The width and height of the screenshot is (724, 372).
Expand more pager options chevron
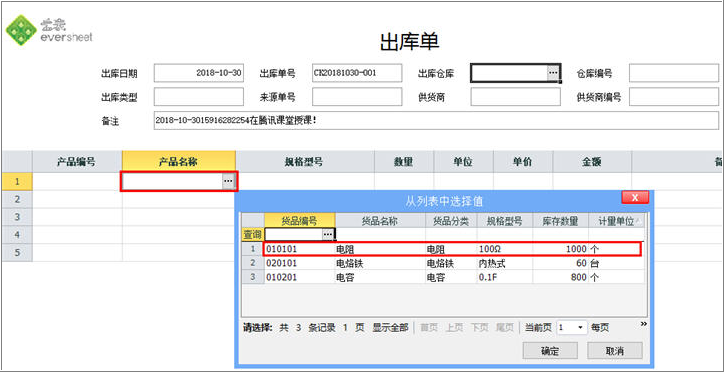tap(644, 324)
